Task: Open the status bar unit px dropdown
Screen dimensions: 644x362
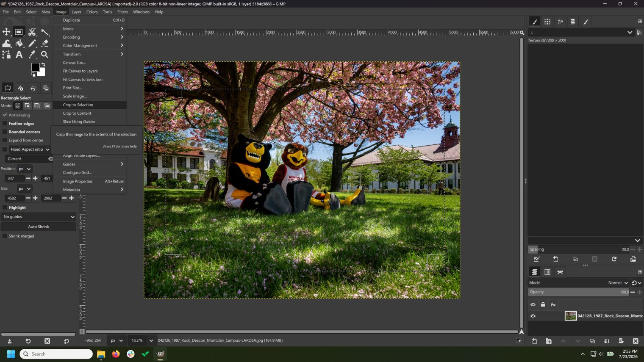Action: click(117, 340)
